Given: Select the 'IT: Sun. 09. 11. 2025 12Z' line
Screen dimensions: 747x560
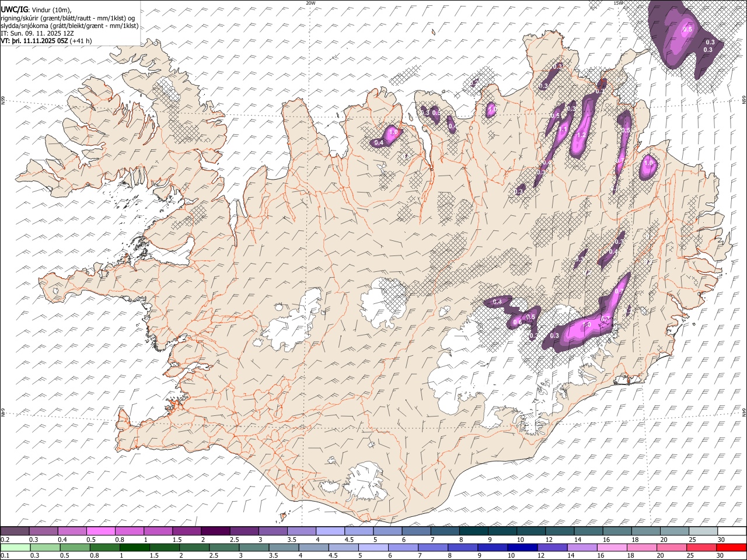Looking at the screenshot, I should click(x=37, y=34).
